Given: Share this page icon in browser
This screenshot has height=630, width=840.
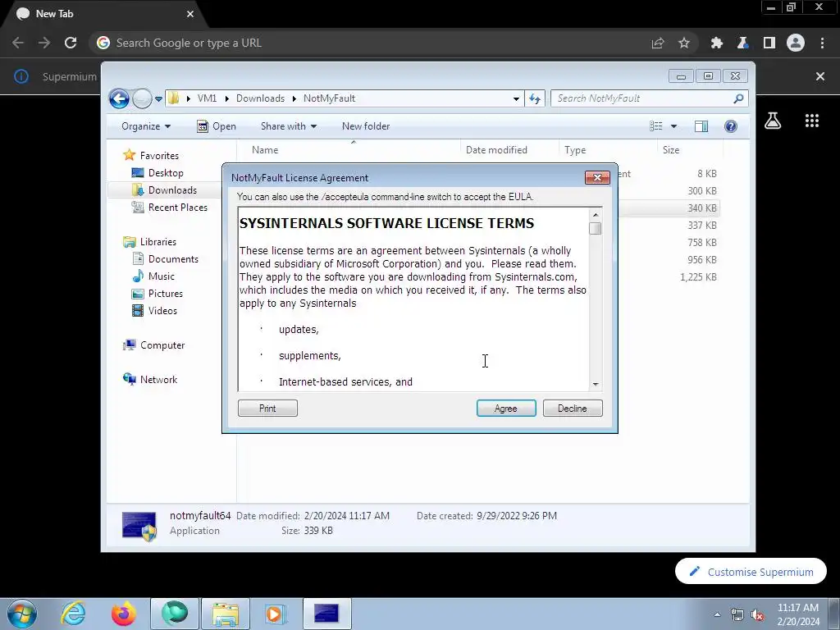Looking at the screenshot, I should (658, 43).
